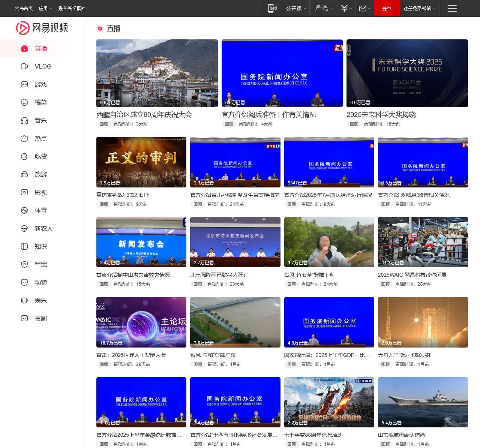
Task: Open 2025未来科学大奖揭晓 video thumbnail
Action: (407, 73)
